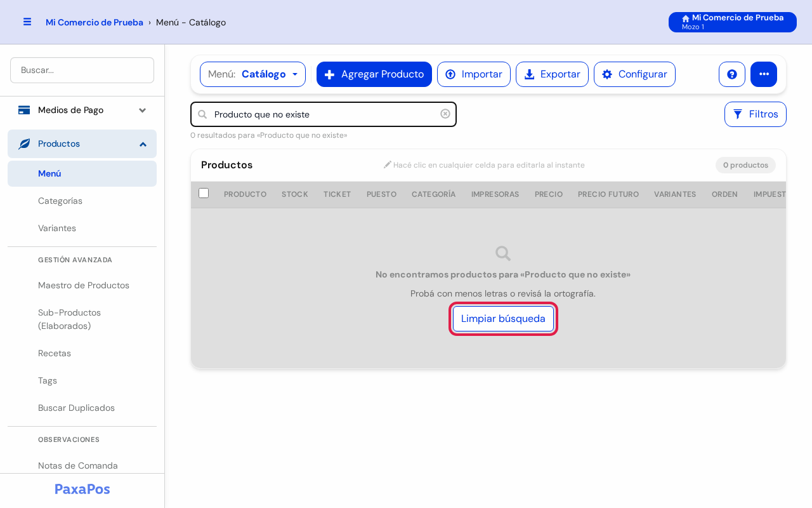The width and height of the screenshot is (812, 508).
Task: Focus the sidebar Buscar... field
Action: tap(82, 70)
